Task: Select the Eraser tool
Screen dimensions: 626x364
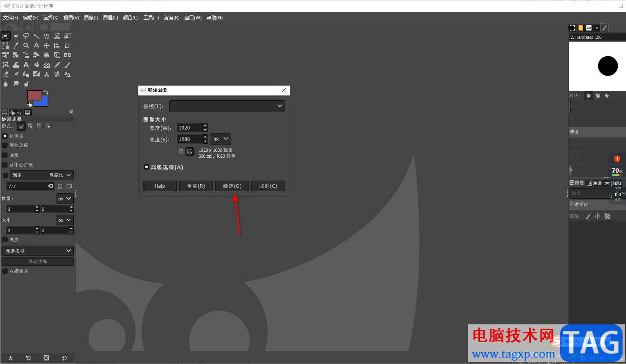Action: pyautogui.click(x=6, y=74)
